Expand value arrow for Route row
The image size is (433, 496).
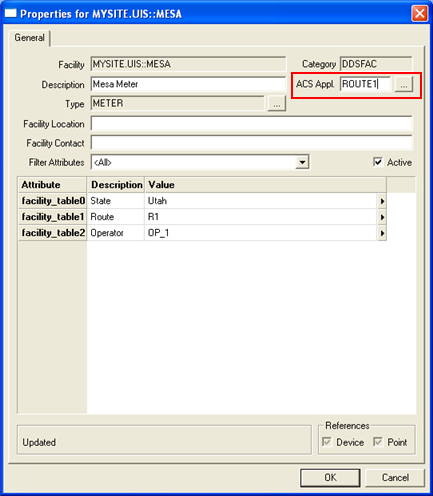[382, 217]
